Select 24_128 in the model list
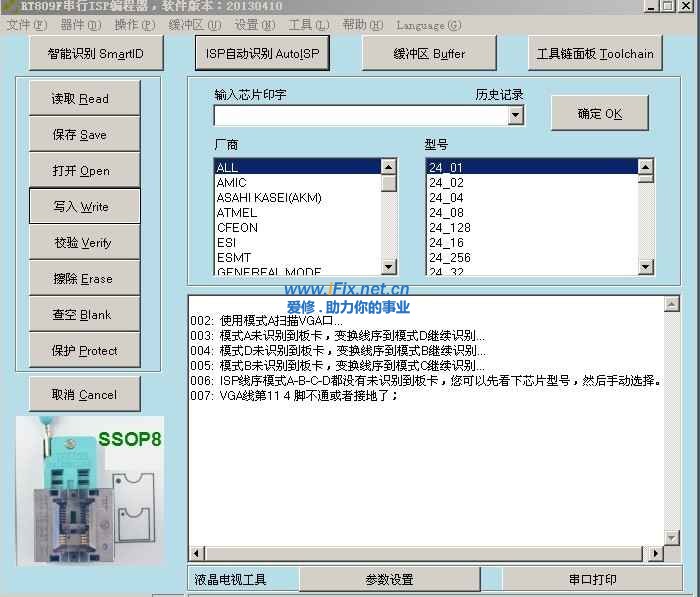 point(449,228)
